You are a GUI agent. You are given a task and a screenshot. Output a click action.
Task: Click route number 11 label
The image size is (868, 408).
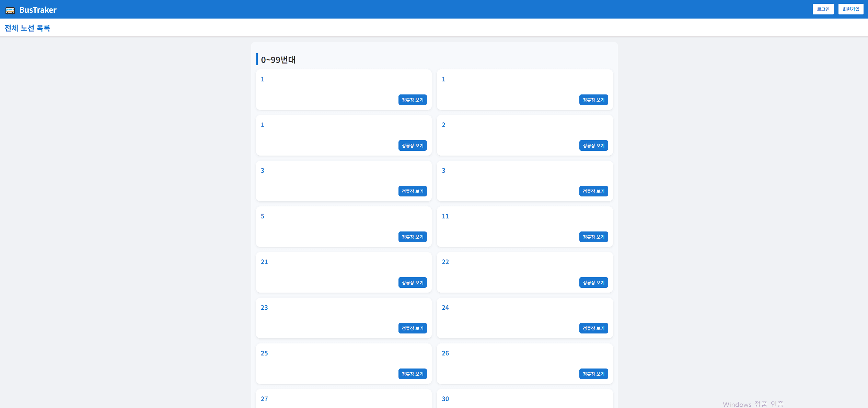pos(445,216)
